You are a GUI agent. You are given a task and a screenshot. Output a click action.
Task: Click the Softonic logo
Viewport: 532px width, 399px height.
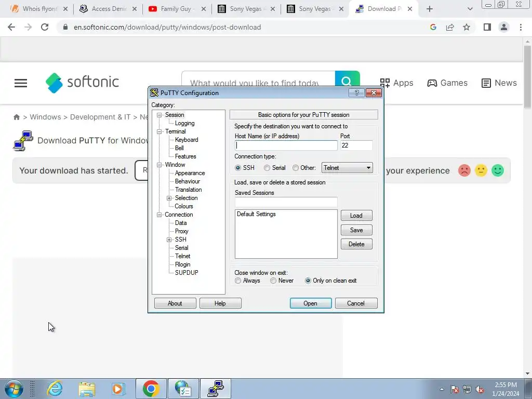coord(82,83)
